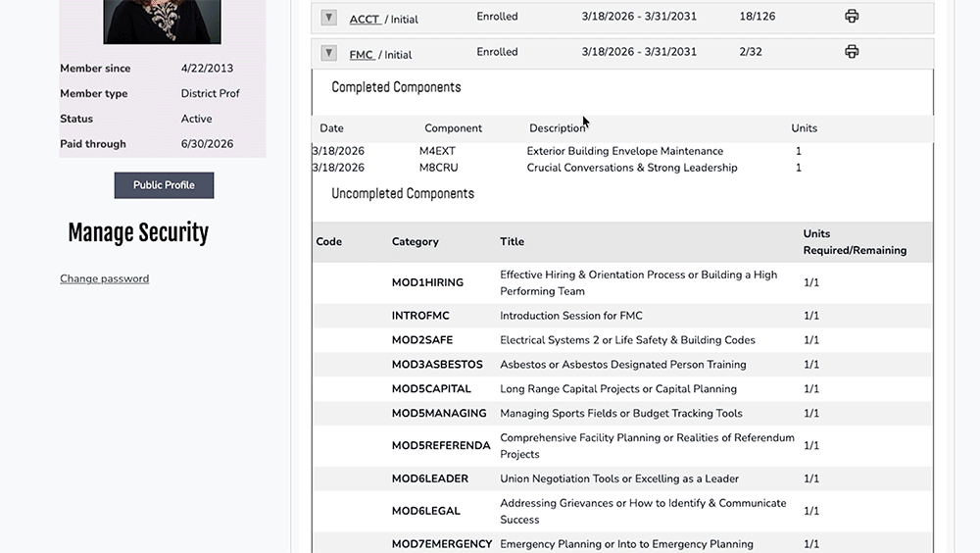The width and height of the screenshot is (980, 553).
Task: Click Union Negotiation Tools title
Action: pos(619,479)
